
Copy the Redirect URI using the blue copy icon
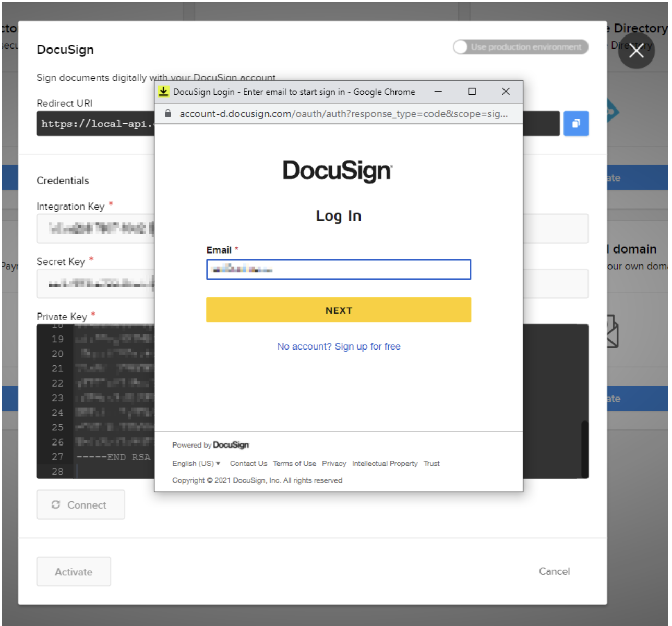point(575,124)
